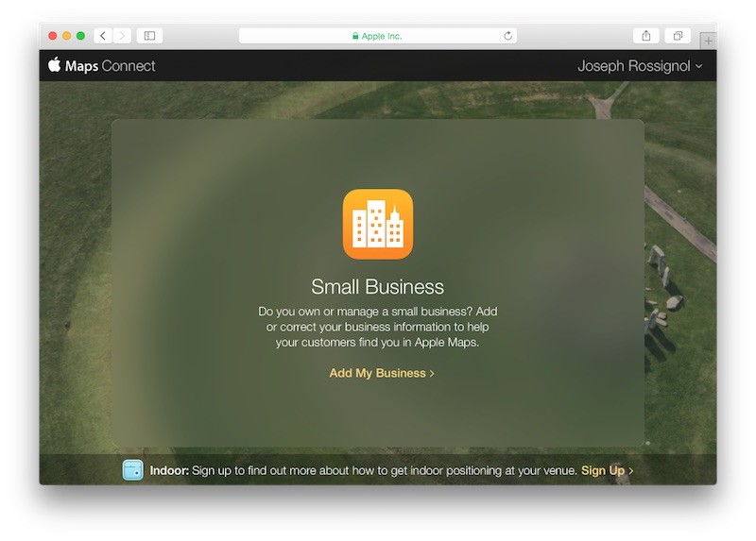Enter full screen with green button
This screenshot has width=756, height=541.
pos(80,36)
